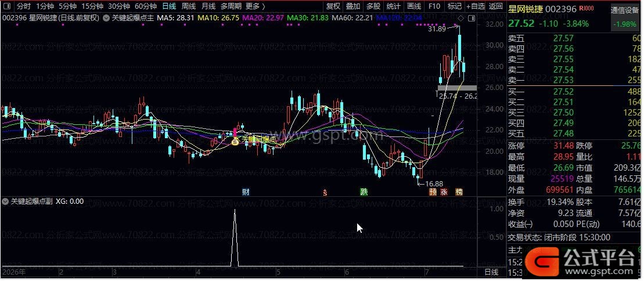The image size is (644, 281).
Task: Select the 60分钟 period
Action: [145, 6]
